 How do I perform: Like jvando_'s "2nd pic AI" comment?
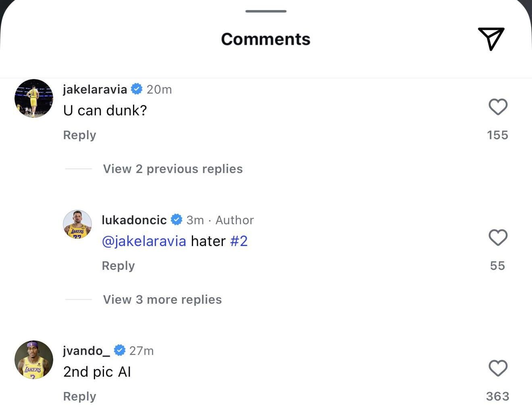tap(498, 368)
